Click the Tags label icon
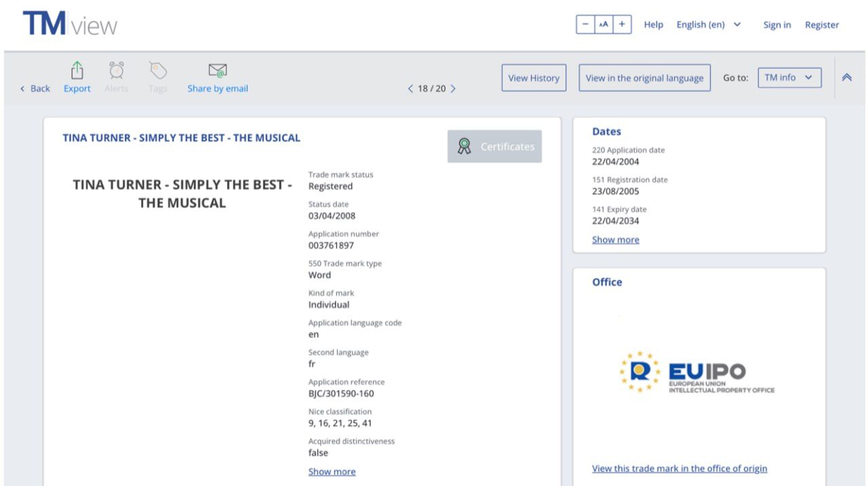 (157, 71)
